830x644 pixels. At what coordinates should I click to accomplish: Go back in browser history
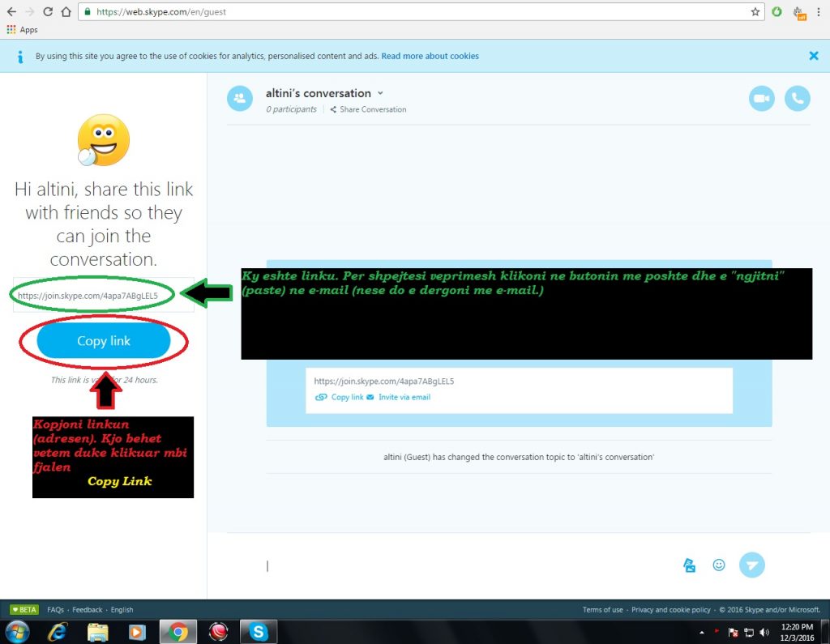[11, 11]
